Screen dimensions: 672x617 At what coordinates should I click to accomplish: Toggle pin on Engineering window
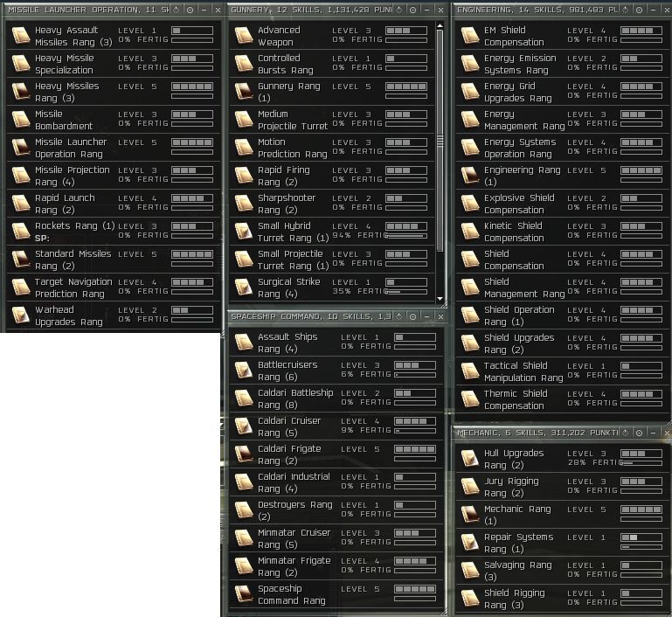[x=639, y=10]
